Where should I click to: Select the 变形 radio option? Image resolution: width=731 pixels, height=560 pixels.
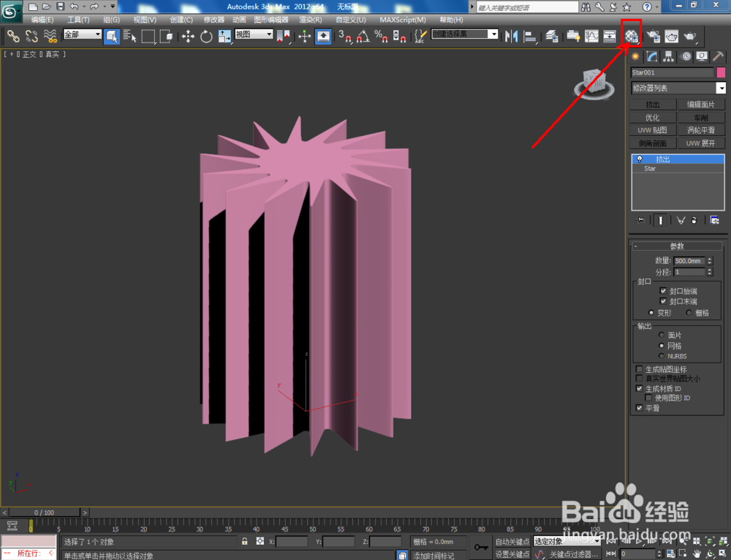coord(651,312)
